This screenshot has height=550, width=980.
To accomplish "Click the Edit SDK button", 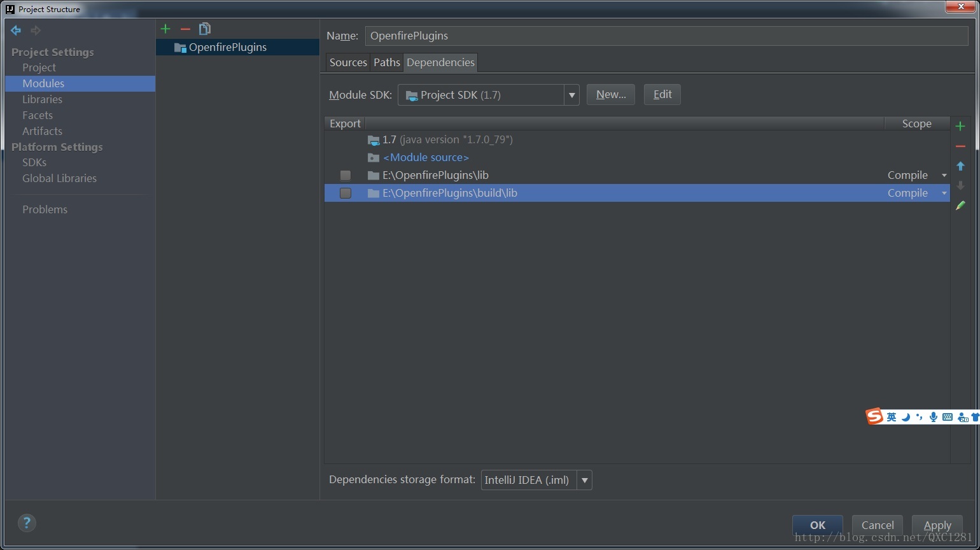I will point(662,95).
